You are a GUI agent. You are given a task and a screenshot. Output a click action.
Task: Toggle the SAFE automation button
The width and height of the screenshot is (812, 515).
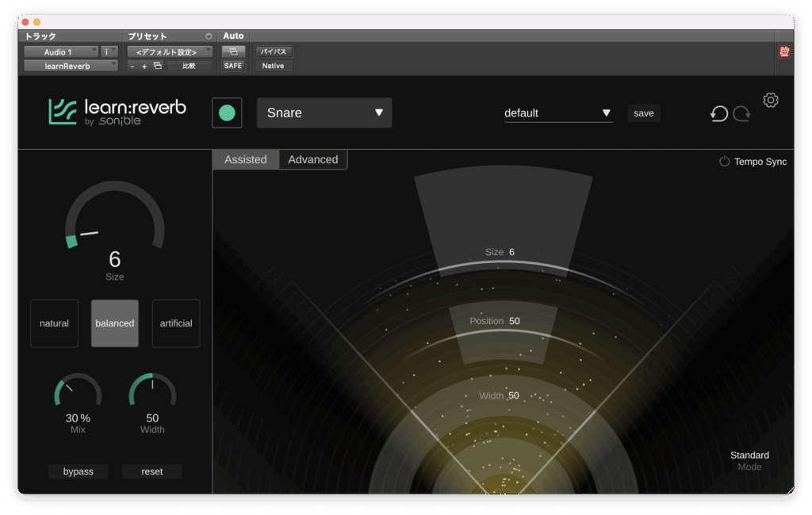233,66
